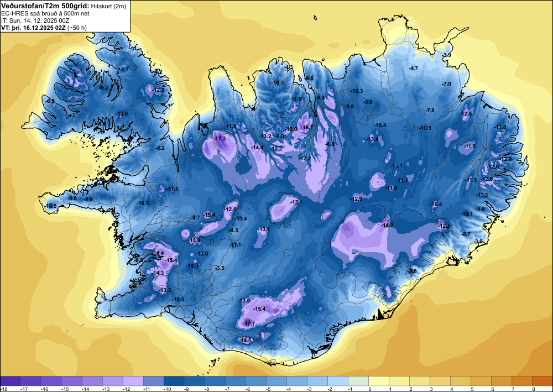The width and height of the screenshot is (553, 392).
Task: Click the 'IT: Sun. 14. 12. 2025 00Z' line
Action: (35, 20)
